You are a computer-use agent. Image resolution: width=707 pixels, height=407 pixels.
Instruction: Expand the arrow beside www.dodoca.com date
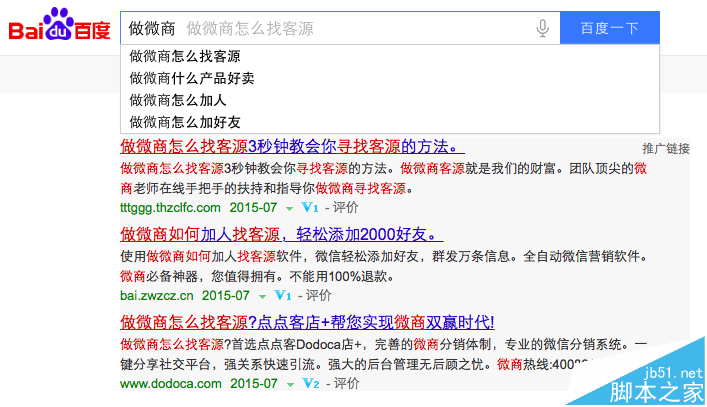click(290, 384)
